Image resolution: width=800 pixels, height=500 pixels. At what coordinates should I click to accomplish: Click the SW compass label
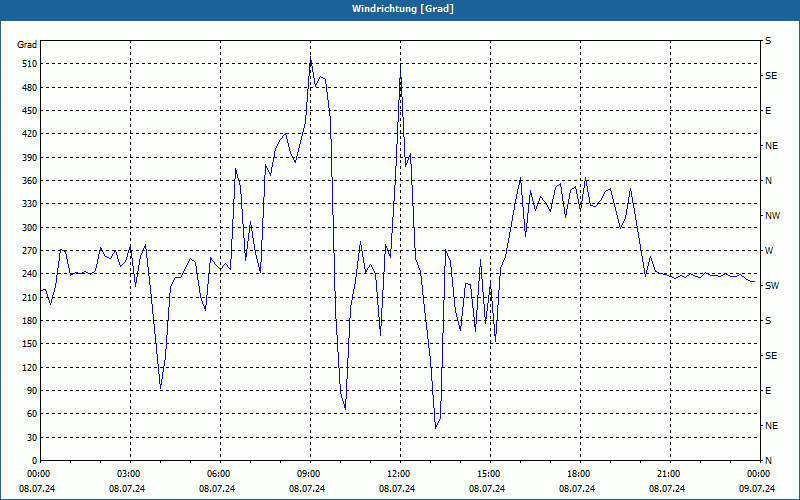(x=772, y=286)
